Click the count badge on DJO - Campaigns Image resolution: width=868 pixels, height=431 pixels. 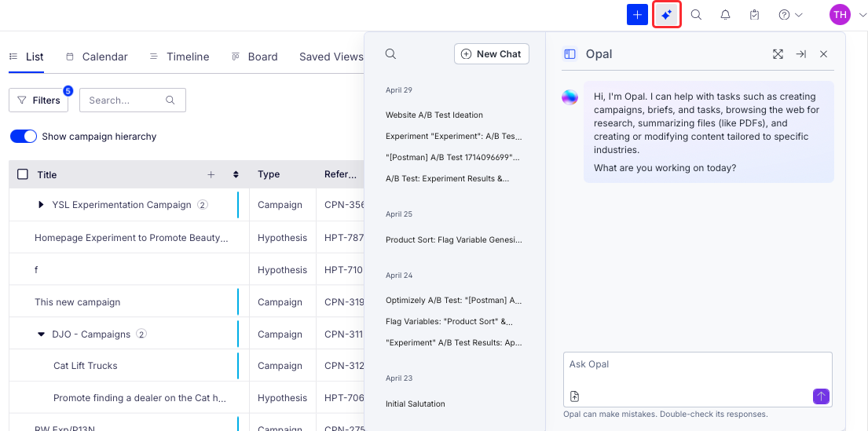click(141, 334)
